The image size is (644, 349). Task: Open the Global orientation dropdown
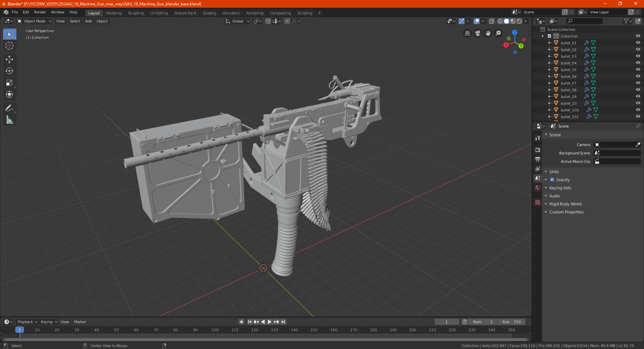pyautogui.click(x=237, y=21)
